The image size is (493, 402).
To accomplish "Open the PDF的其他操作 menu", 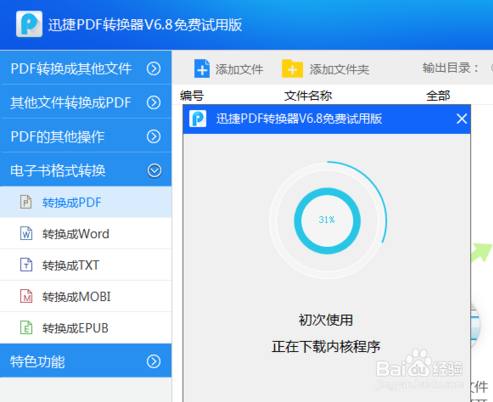I will coord(86,136).
